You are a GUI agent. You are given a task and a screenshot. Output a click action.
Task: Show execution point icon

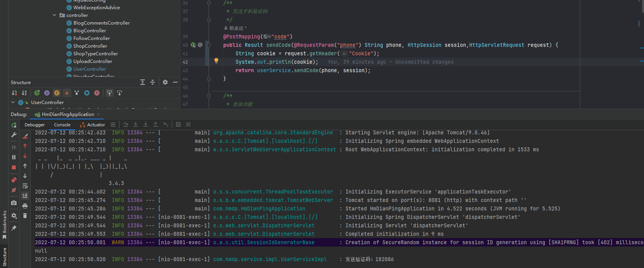click(113, 124)
